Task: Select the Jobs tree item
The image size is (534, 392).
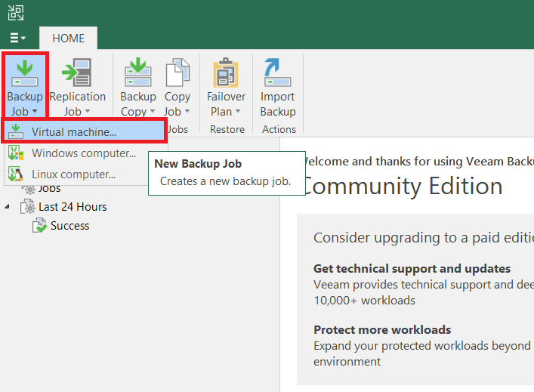Action: coord(49,189)
